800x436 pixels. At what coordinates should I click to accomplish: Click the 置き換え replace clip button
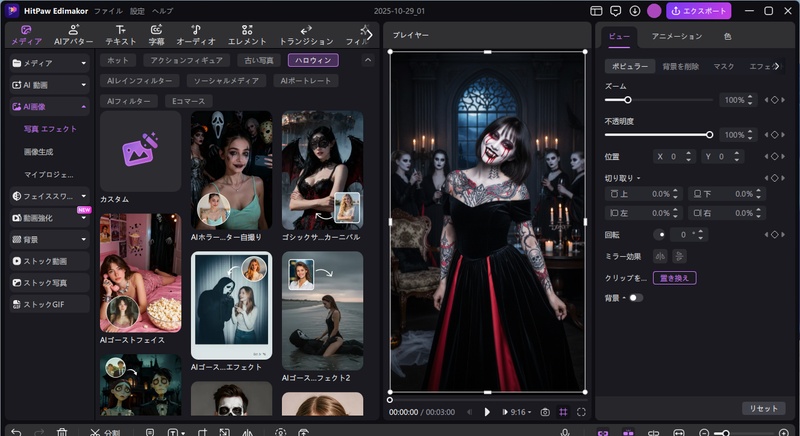pyautogui.click(x=674, y=278)
